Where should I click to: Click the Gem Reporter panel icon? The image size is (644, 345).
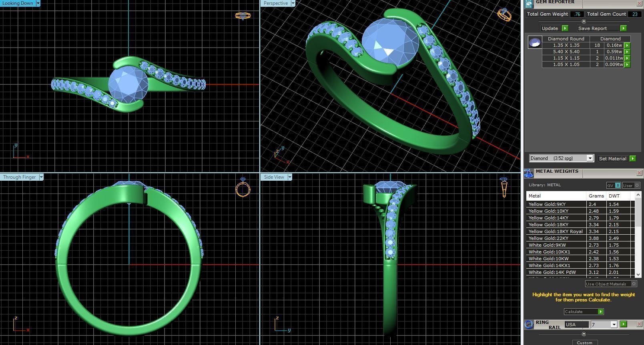click(x=528, y=4)
